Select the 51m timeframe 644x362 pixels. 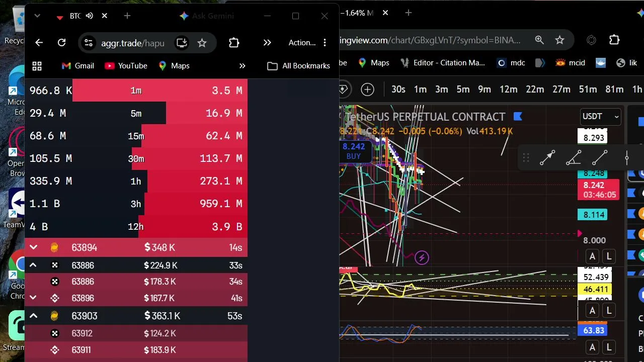(588, 89)
